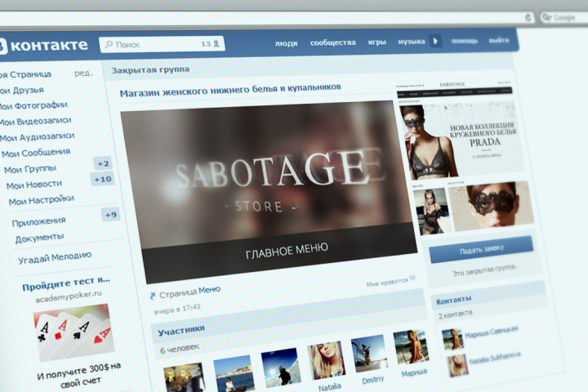Click Natalia's member avatar
Image resolution: width=588 pixels, height=392 pixels.
[x=326, y=360]
